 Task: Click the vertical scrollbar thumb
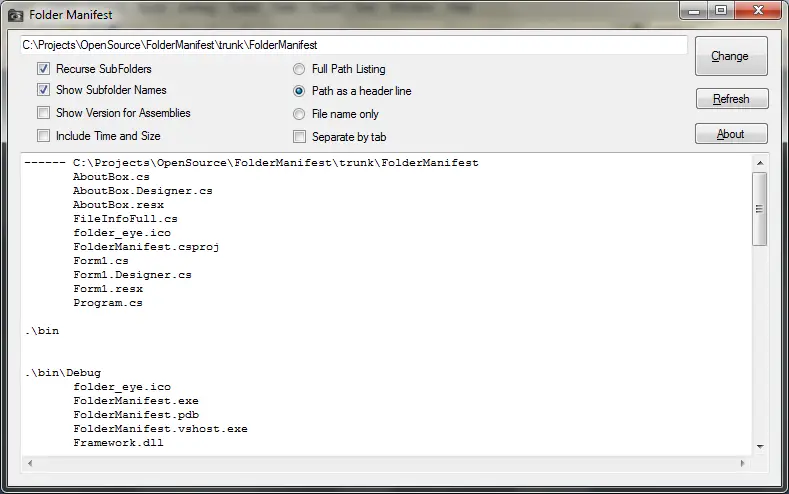760,209
